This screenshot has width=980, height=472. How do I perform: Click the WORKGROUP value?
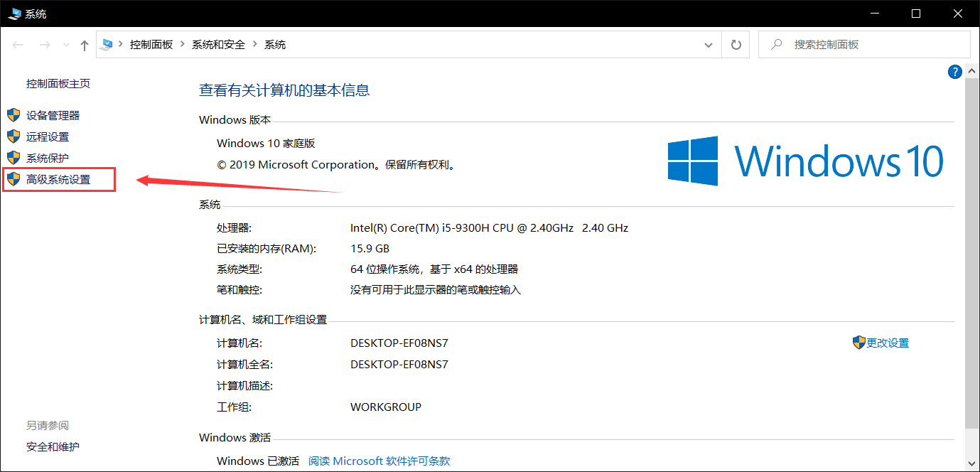pyautogui.click(x=386, y=407)
